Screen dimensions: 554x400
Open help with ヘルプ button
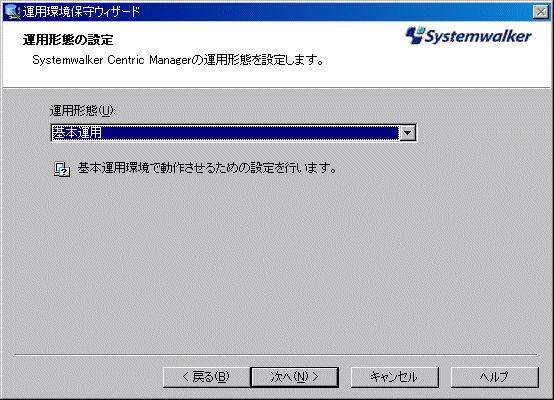pos(495,377)
